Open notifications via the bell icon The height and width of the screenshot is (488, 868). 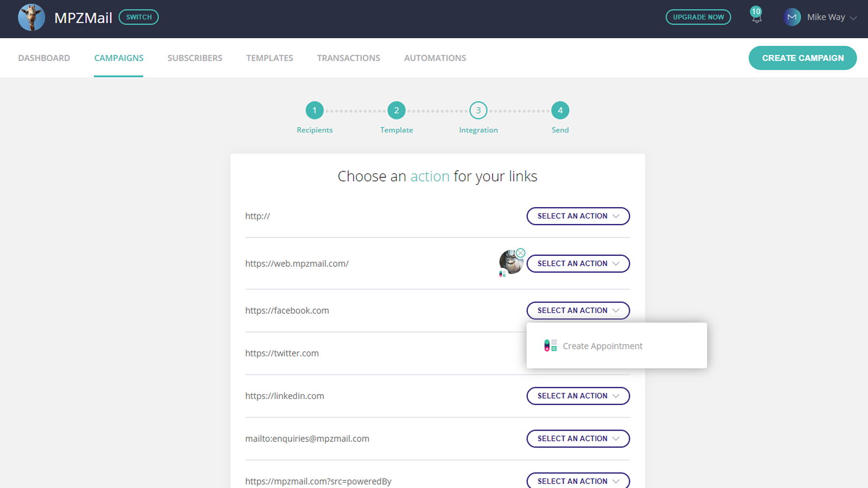pyautogui.click(x=756, y=18)
